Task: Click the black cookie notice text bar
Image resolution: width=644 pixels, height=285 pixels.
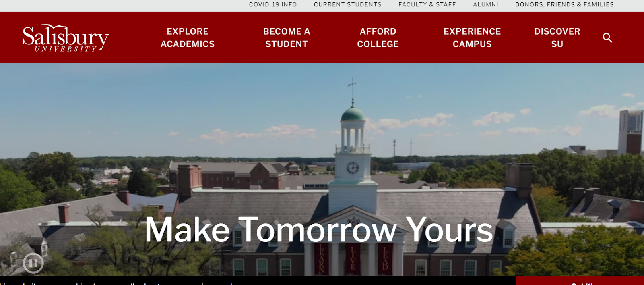Action: [x=258, y=281]
